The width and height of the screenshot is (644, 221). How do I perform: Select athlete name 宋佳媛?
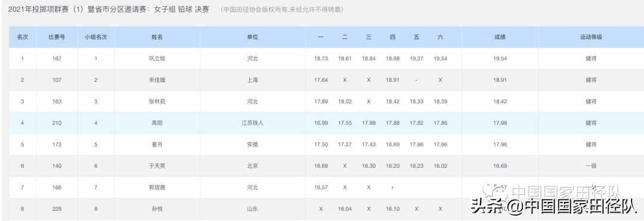[x=157, y=80]
